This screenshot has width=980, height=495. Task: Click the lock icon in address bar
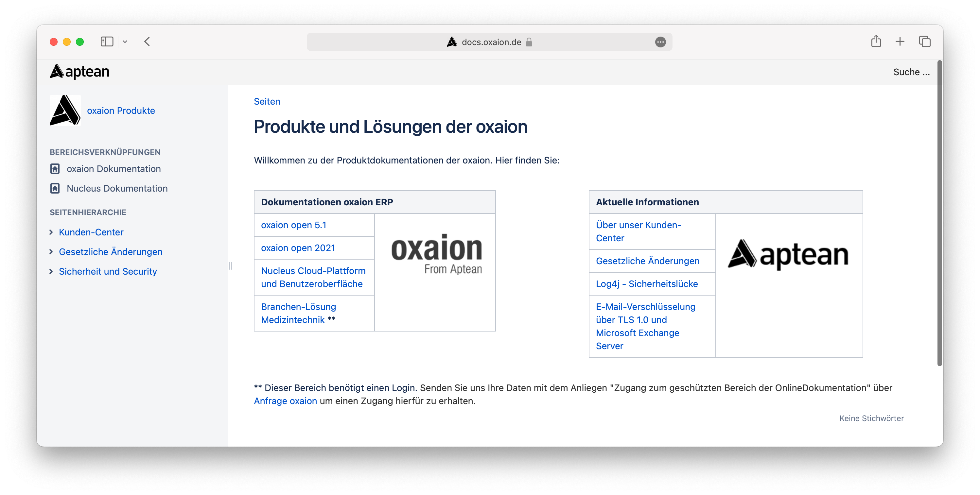tap(529, 42)
